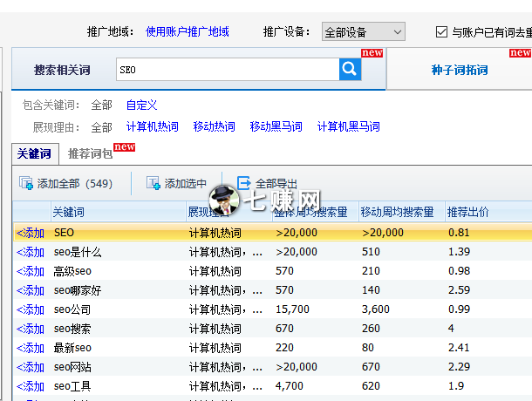Click <添加 for seo网站 row
The width and height of the screenshot is (532, 401).
[31, 367]
